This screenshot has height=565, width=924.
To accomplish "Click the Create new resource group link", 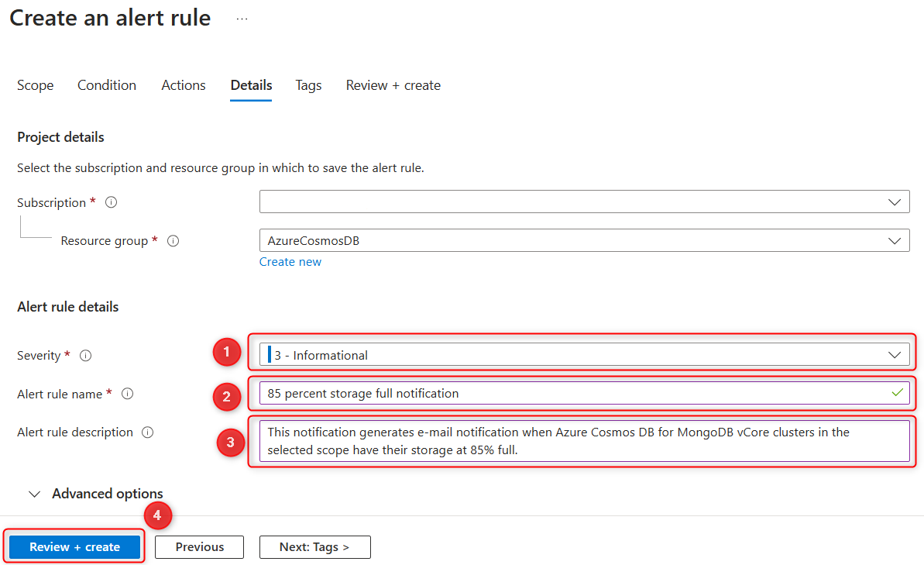I will click(290, 261).
